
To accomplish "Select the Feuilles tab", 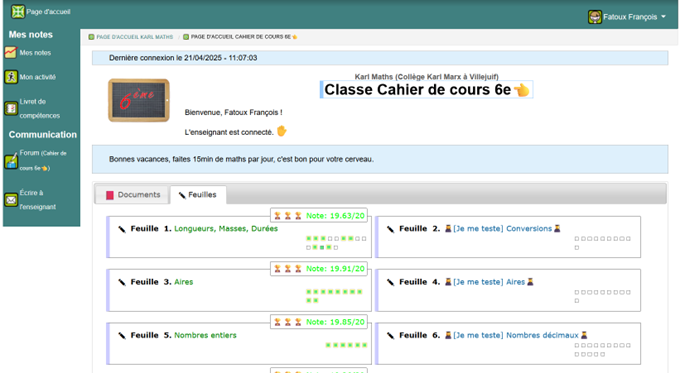I will click(198, 195).
